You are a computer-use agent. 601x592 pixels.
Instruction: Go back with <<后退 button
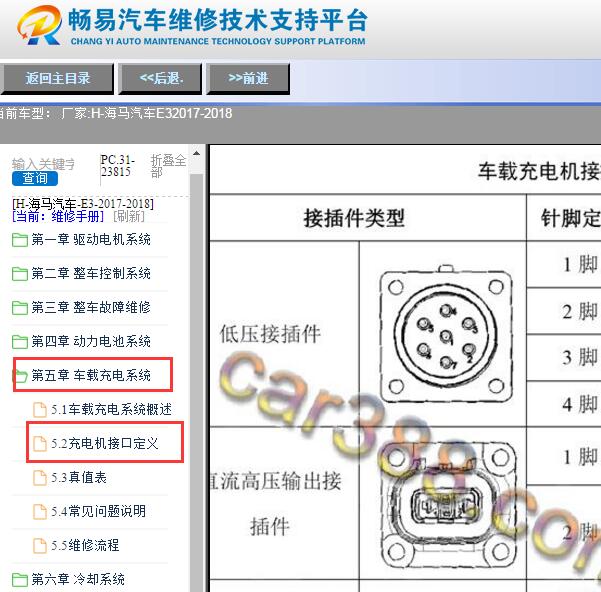[160, 79]
